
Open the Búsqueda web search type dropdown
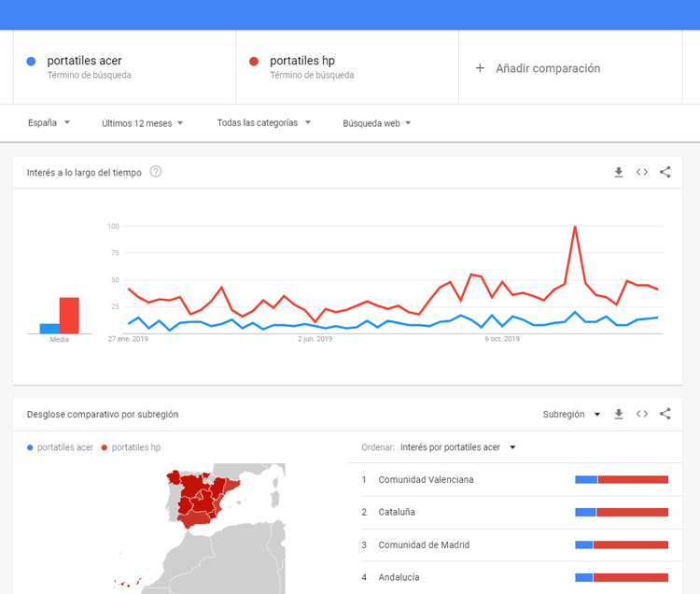(x=377, y=123)
